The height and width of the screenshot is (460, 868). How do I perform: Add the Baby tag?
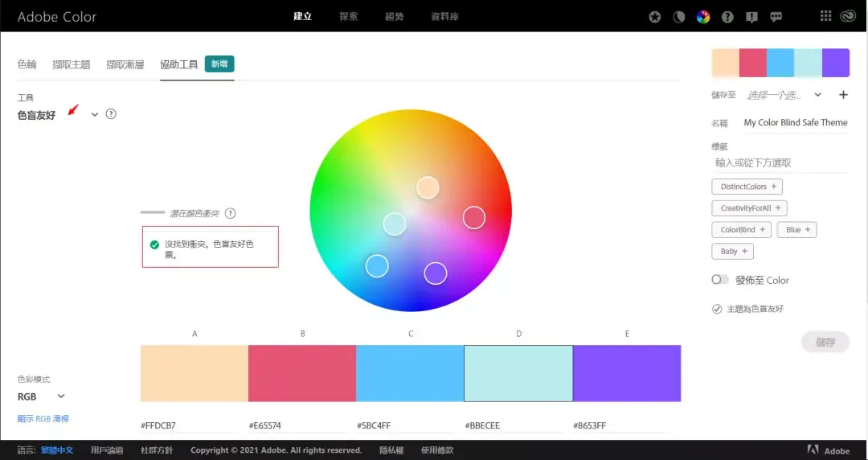coord(732,251)
